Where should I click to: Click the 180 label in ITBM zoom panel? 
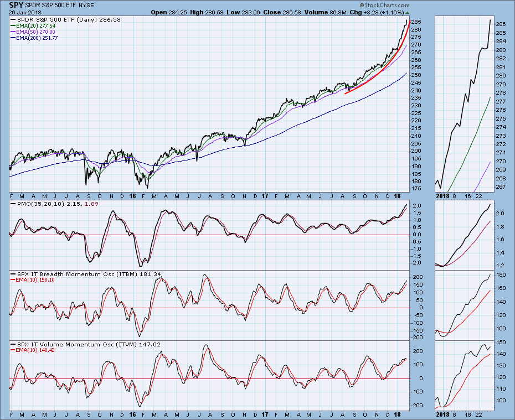501,276
